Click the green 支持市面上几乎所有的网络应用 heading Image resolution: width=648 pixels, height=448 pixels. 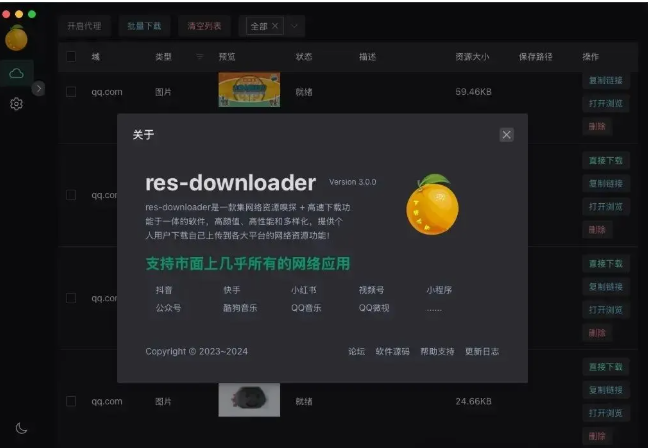pos(248,264)
